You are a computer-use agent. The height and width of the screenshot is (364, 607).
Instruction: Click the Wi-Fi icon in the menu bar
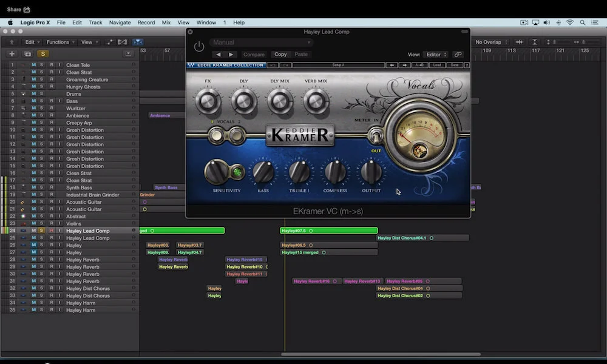571,21
